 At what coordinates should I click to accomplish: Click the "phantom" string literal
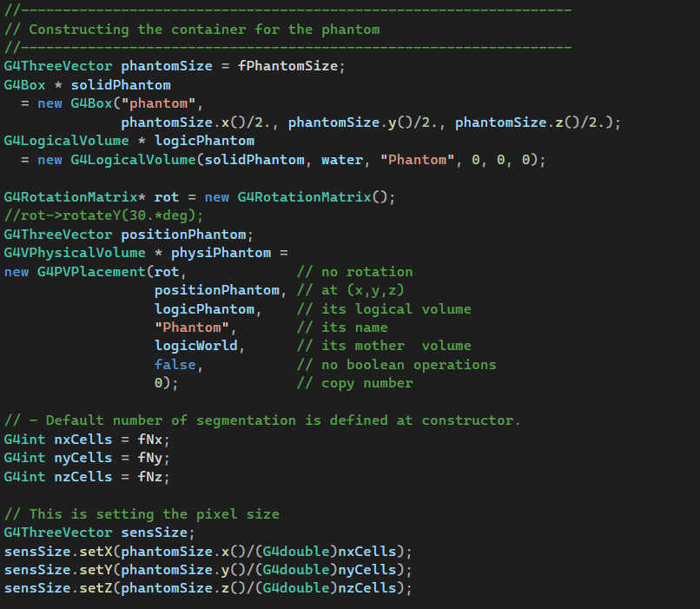point(158,103)
